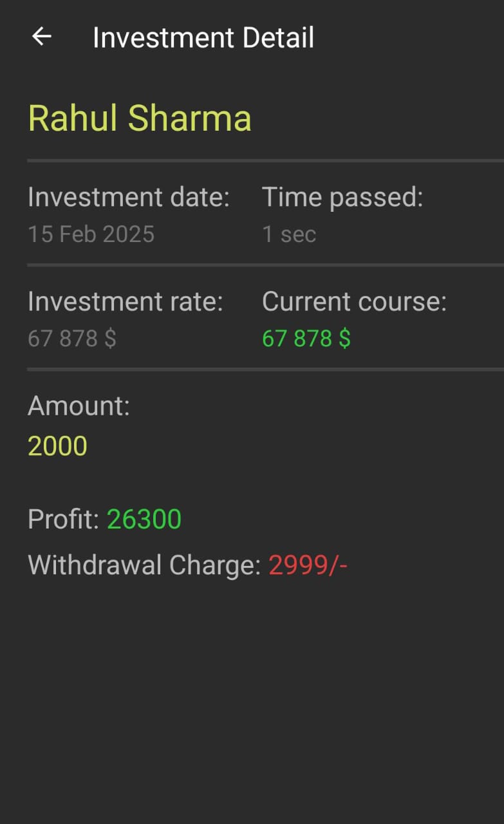Select the Rahul Sharma investor name
The image size is (504, 824).
tap(140, 118)
